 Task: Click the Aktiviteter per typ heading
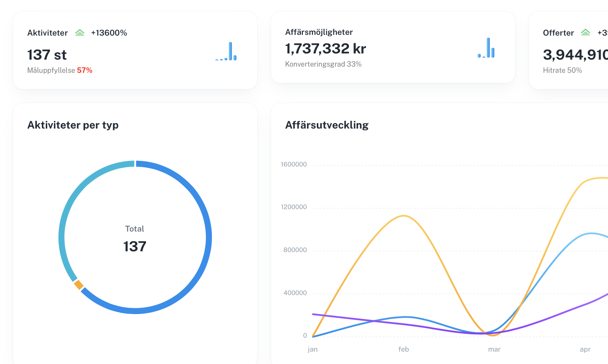point(73,125)
